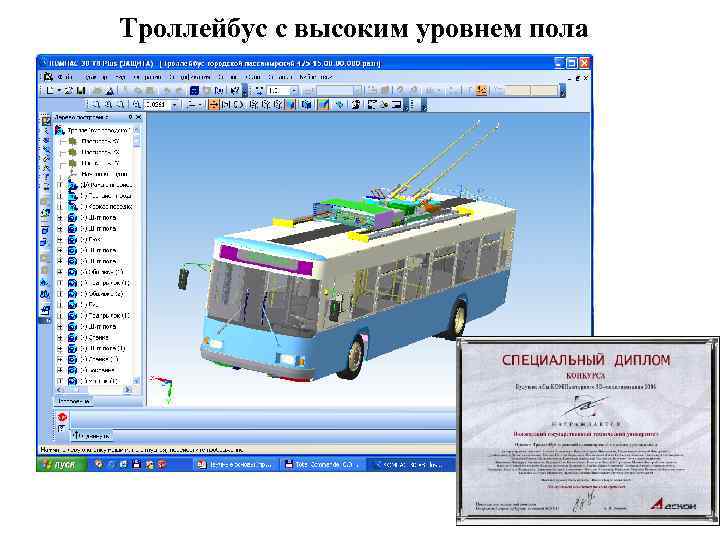This screenshot has width=720, height=540.
Task: Close the build tree panel
Action: click(138, 117)
